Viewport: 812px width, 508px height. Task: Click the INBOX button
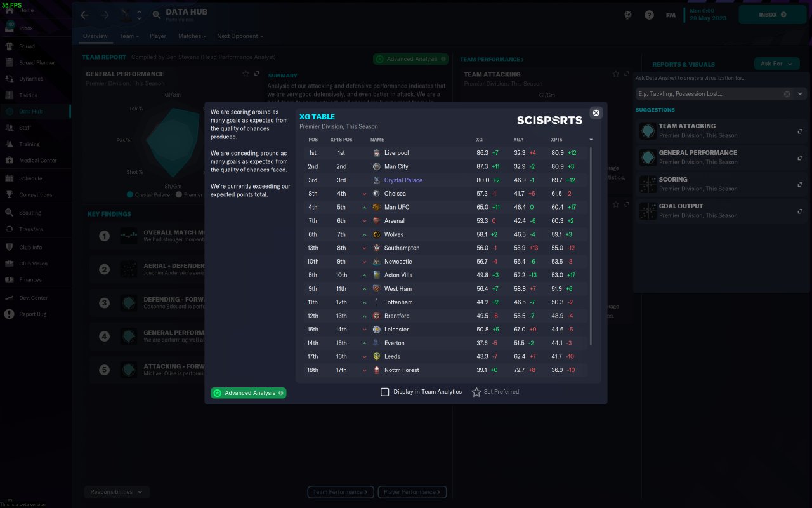[772, 15]
